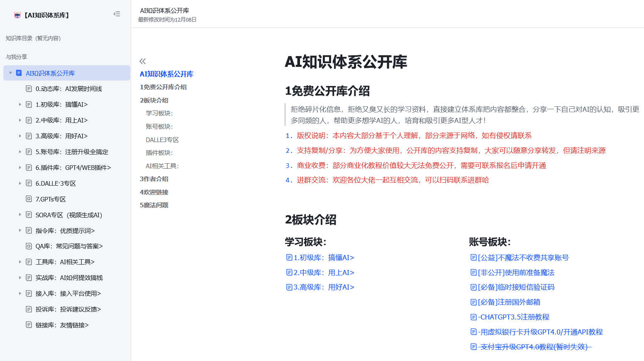Expand the 接入库 tree node arrow

click(20, 294)
